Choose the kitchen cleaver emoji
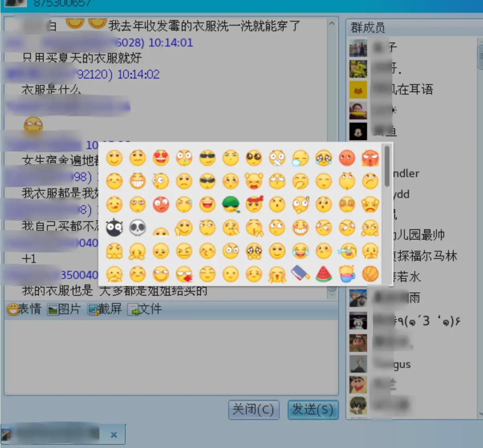Viewport: 483px width, 448px height. [x=300, y=275]
